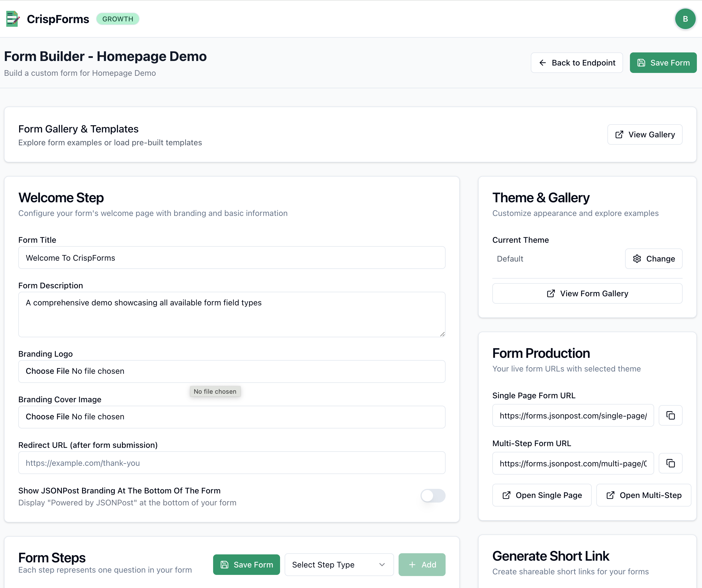This screenshot has width=702, height=588.
Task: Change the current Default theme
Action: [x=654, y=258]
